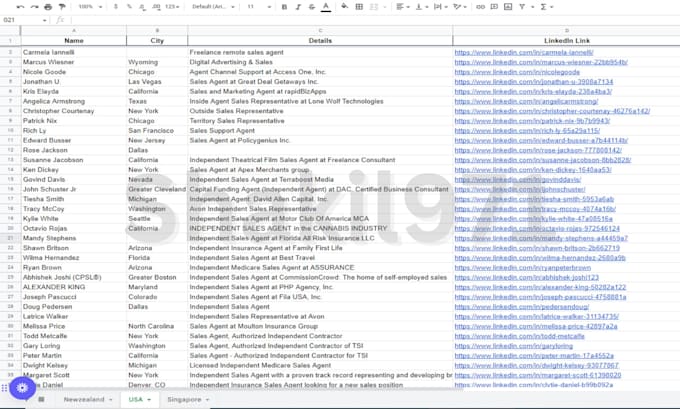This screenshot has height=409, width=680.
Task: Toggle strikethrough formatting
Action: pyautogui.click(x=312, y=7)
